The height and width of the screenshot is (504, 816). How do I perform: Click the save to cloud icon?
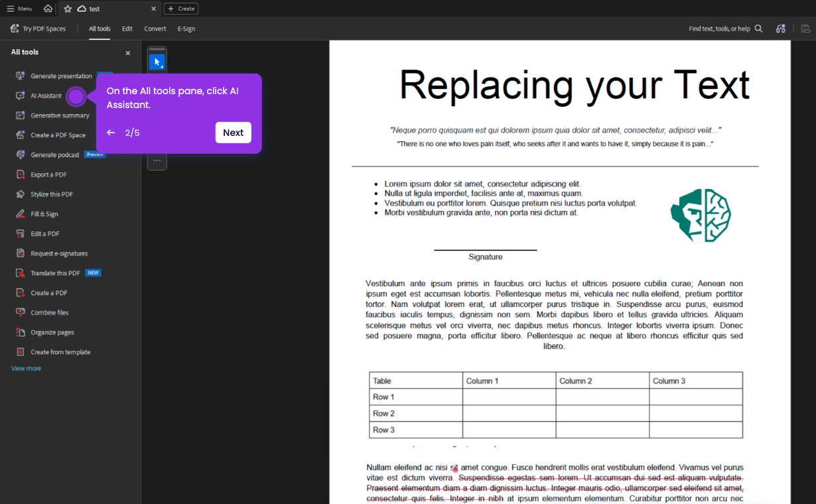point(805,29)
